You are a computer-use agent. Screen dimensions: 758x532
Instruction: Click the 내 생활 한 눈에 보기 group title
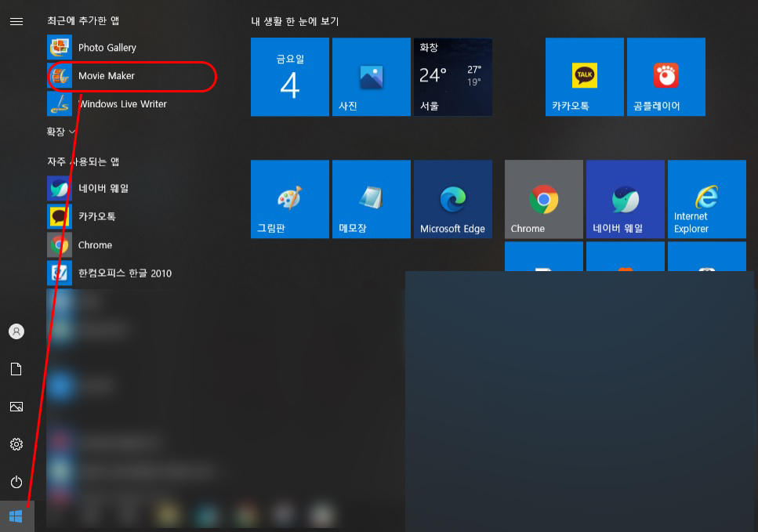point(295,21)
